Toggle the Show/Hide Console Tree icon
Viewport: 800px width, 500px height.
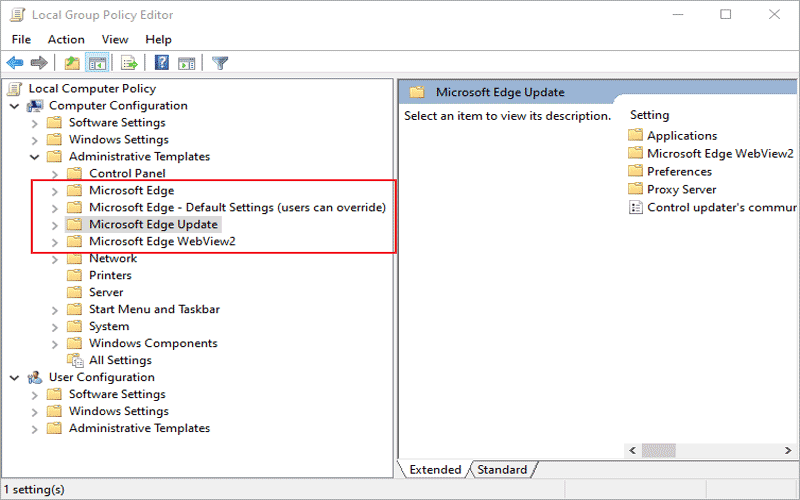[97, 63]
